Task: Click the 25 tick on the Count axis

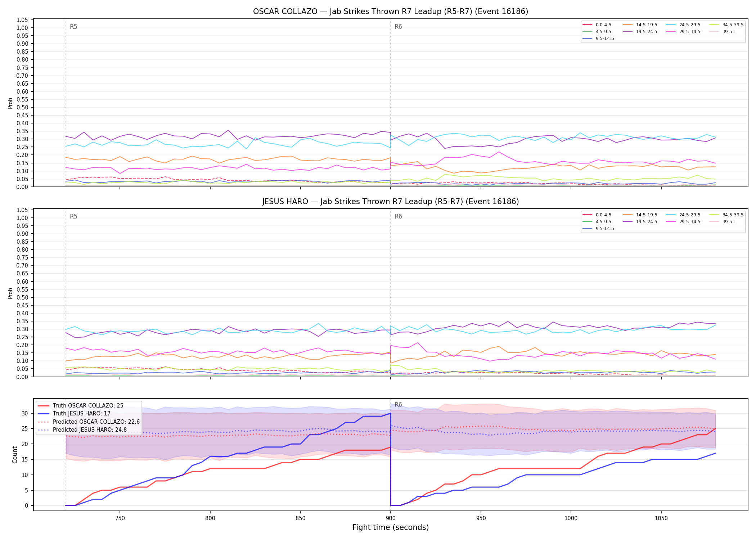Action: click(x=24, y=429)
